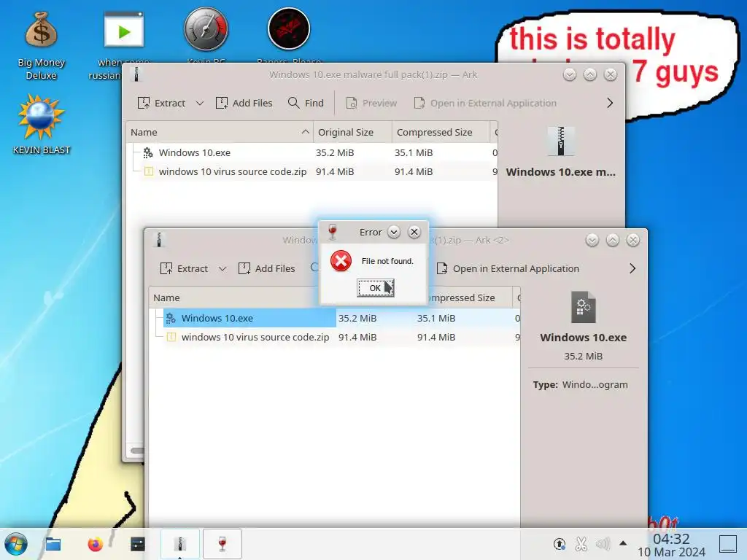Open KEVIN BLAST desktop icon
The width and height of the screenshot is (747, 560).
(41, 124)
